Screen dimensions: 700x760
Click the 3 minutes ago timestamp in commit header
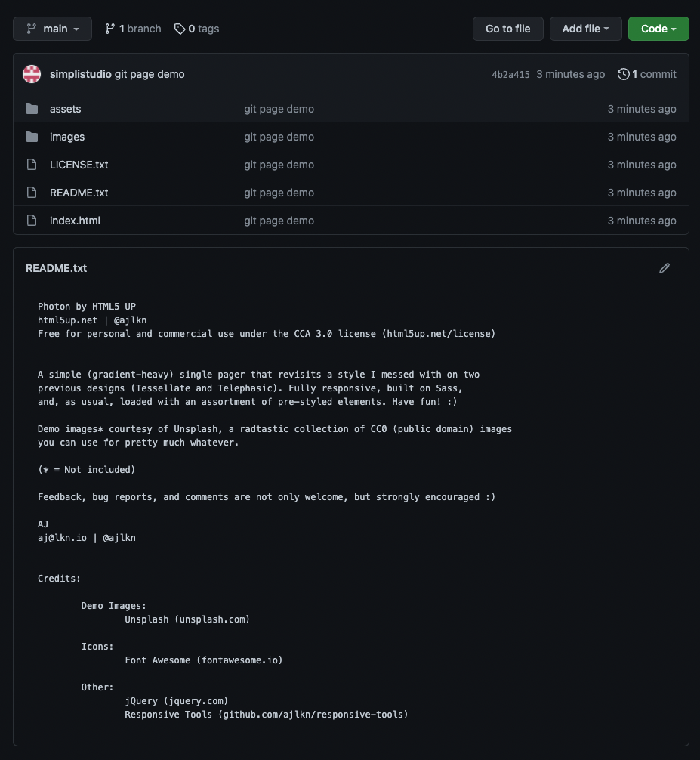click(571, 74)
